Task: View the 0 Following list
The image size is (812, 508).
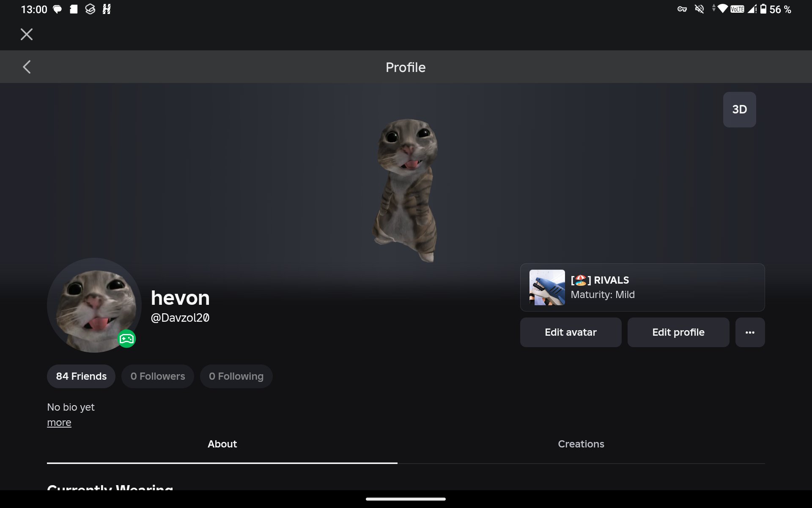Action: (x=236, y=376)
